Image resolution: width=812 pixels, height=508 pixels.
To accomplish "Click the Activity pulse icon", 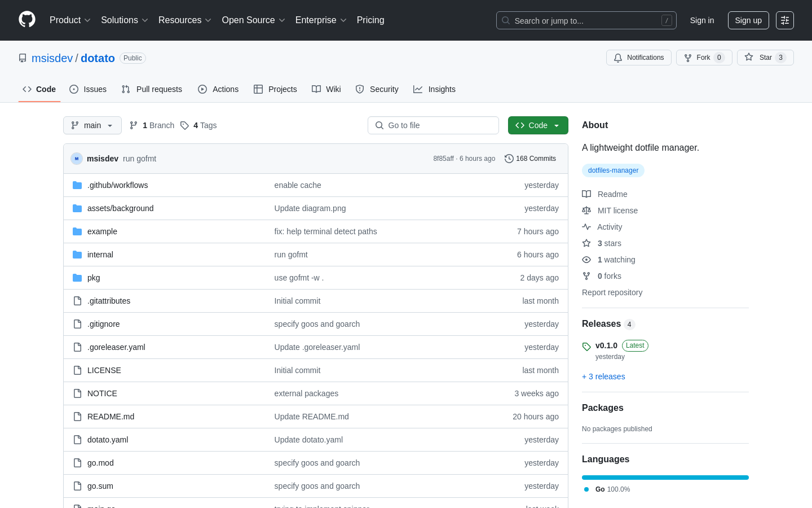I will coord(586,227).
